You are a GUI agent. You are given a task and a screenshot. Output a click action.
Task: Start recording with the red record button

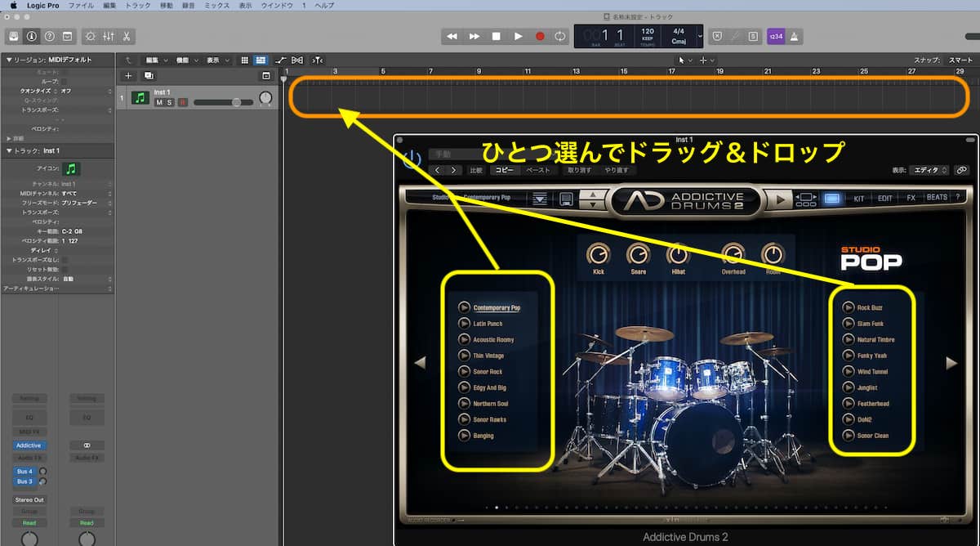540,36
